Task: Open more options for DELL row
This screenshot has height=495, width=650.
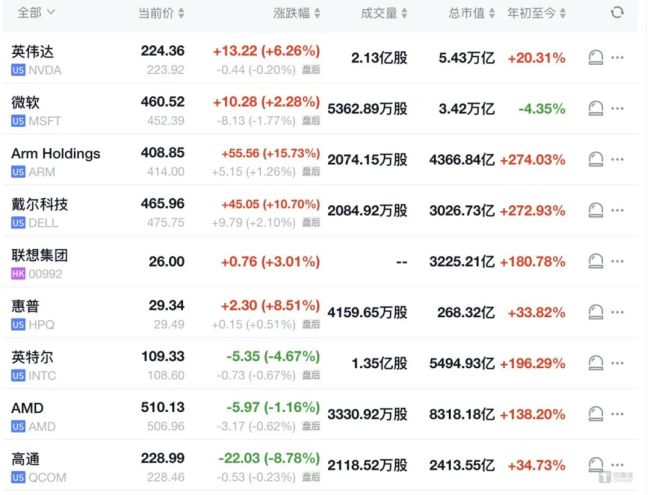Action: pos(617,211)
